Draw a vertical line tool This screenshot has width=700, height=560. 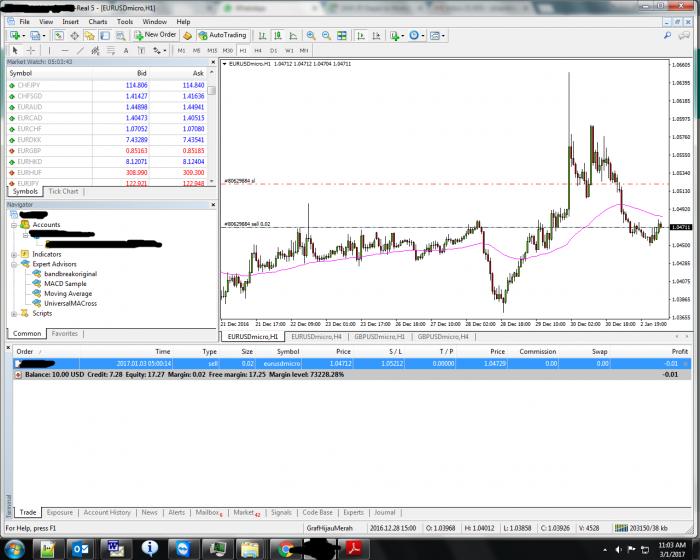pyautogui.click(x=49, y=50)
